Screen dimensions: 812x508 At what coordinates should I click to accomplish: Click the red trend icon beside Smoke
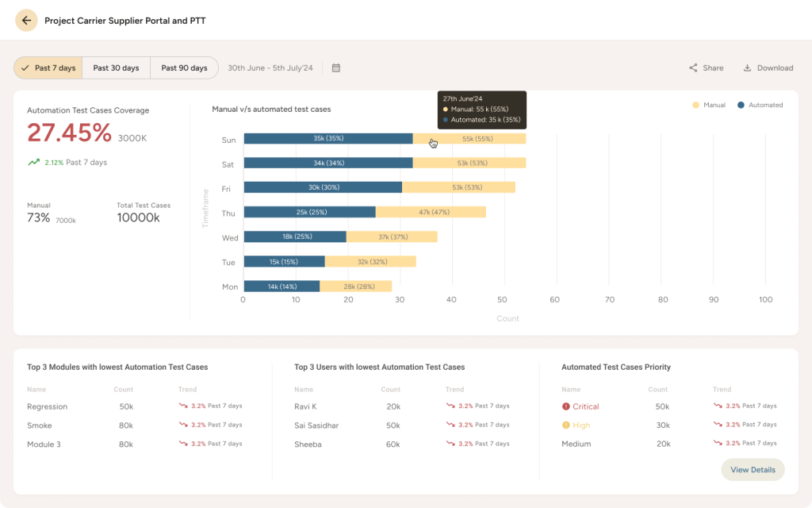[x=182, y=425]
